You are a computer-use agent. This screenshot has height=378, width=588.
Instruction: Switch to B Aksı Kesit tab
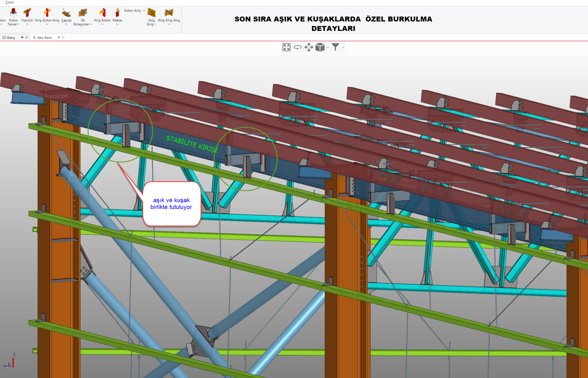(43, 38)
